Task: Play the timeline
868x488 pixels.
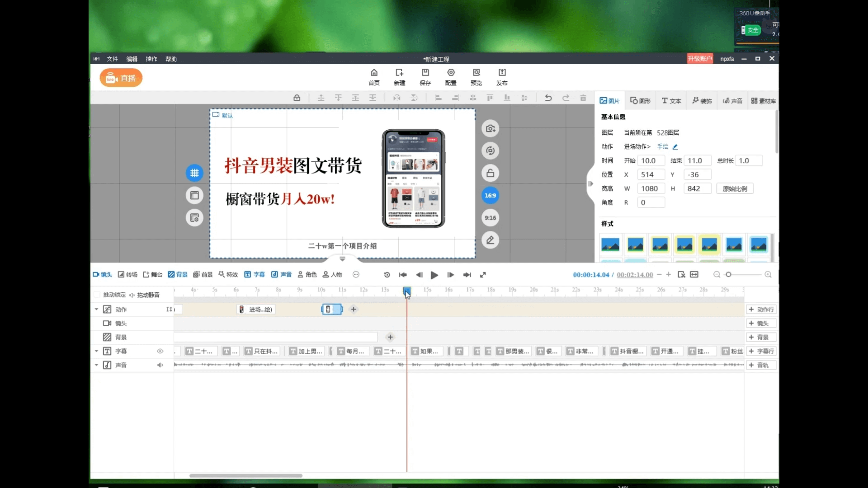Action: pos(434,275)
